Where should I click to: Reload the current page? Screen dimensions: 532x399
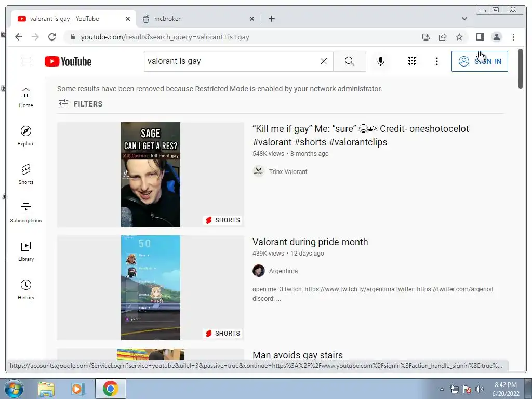(52, 37)
